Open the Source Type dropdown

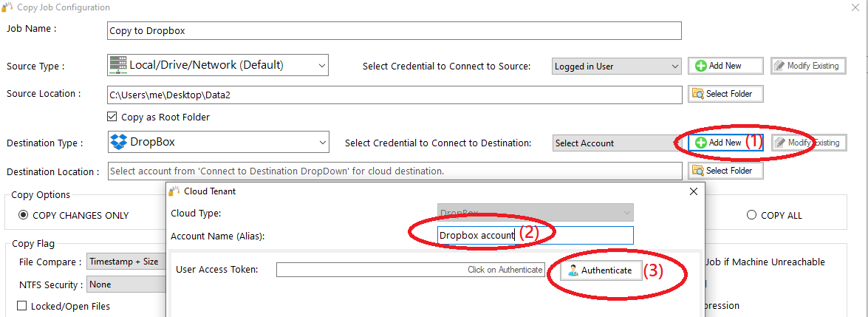pyautogui.click(x=217, y=65)
